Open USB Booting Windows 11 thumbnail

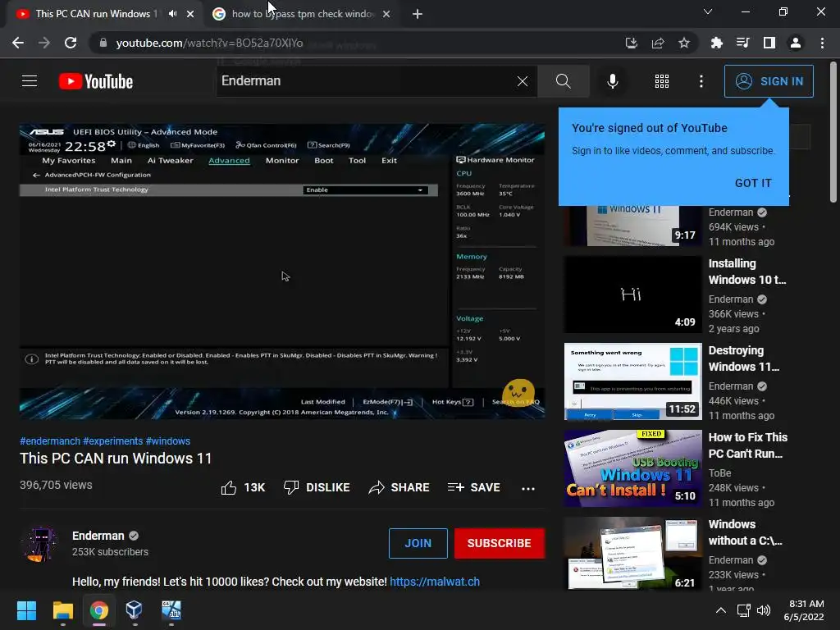click(x=632, y=468)
